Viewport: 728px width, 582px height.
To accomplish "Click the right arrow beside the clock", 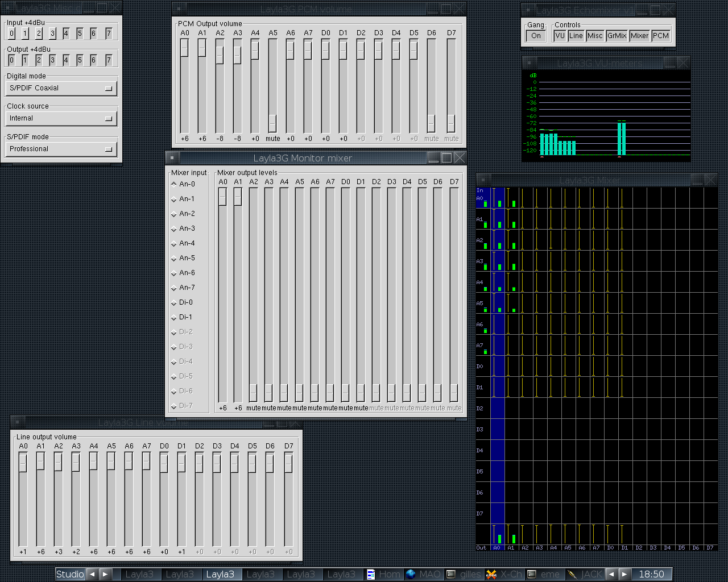I will (x=624, y=574).
